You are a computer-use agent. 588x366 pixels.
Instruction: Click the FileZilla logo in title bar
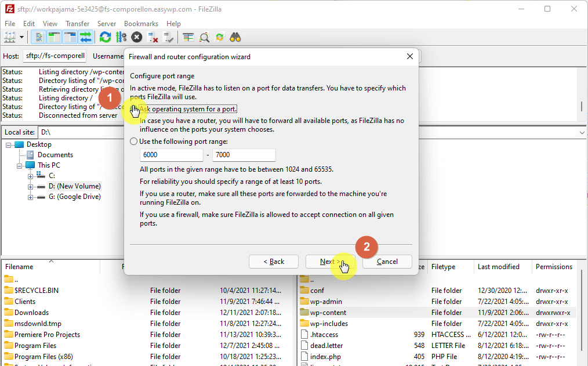(10, 9)
